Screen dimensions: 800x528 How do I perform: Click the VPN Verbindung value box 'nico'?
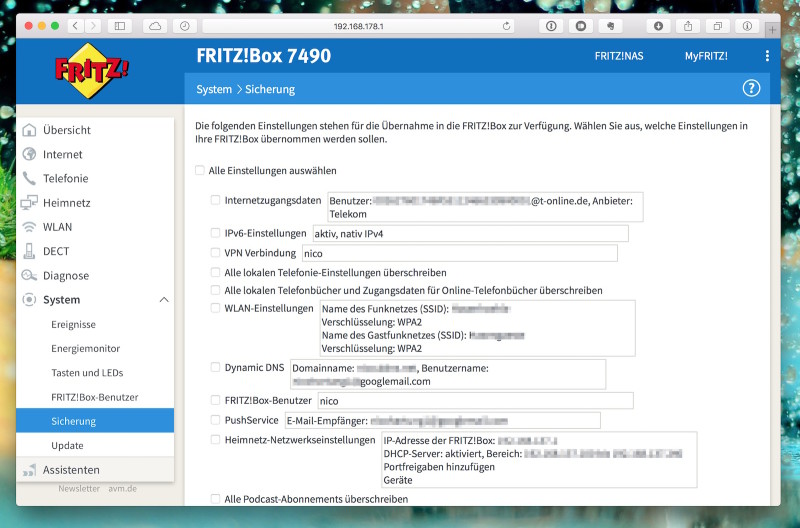460,253
